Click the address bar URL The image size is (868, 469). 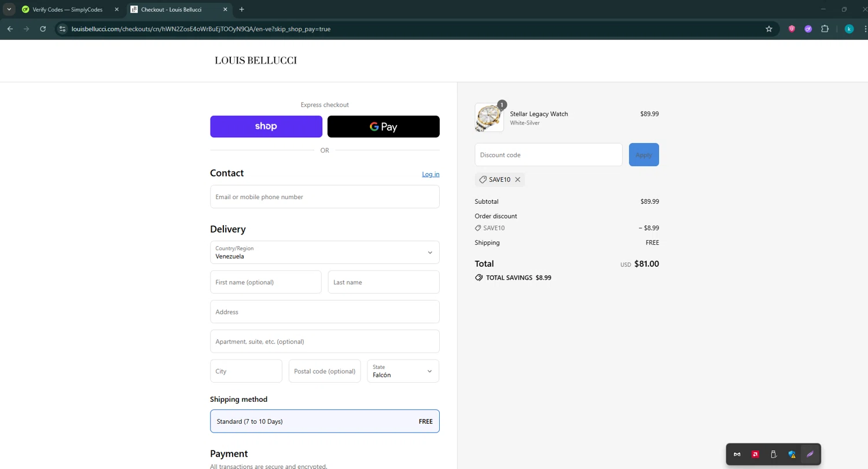point(201,29)
